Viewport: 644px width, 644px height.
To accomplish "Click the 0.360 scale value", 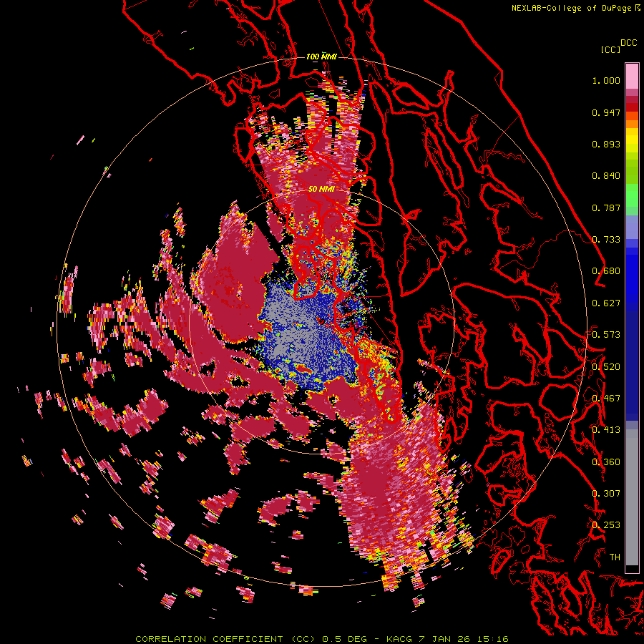I will [x=606, y=462].
